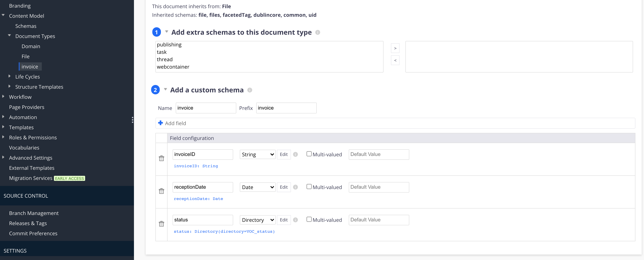
Task: Click Add field button to add new field
Action: (172, 123)
